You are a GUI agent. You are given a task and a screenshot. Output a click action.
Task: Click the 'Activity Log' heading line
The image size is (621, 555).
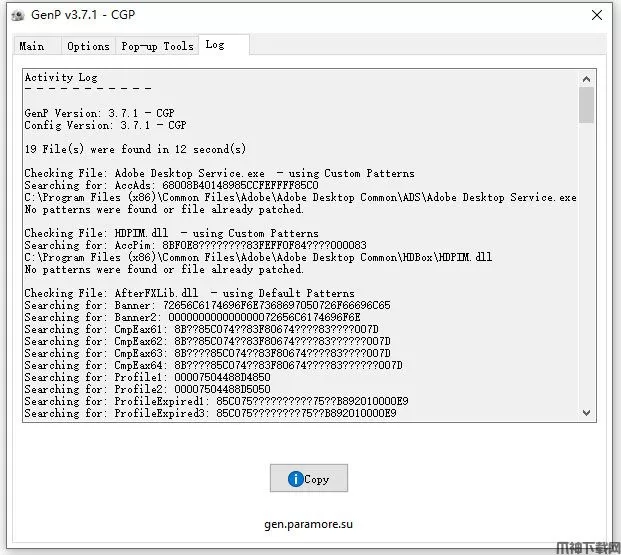click(61, 77)
